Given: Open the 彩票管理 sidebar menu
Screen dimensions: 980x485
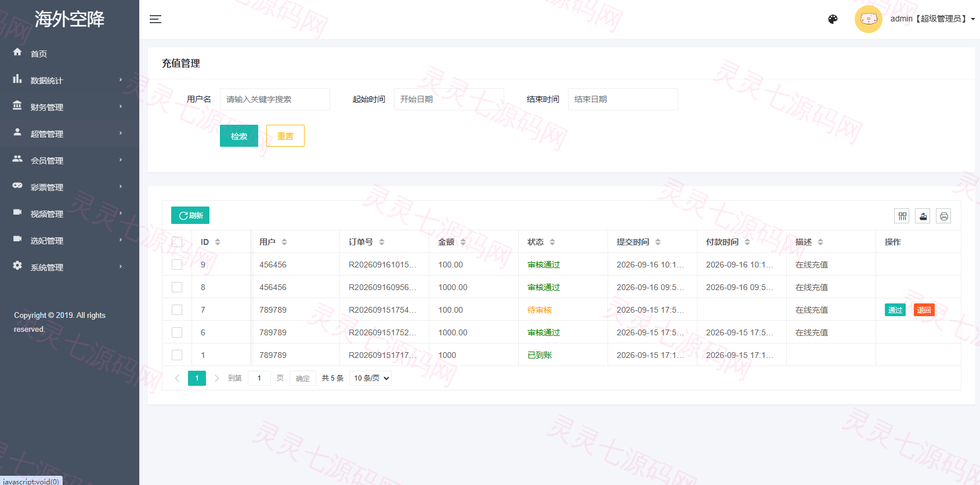Looking at the screenshot, I should tap(70, 187).
